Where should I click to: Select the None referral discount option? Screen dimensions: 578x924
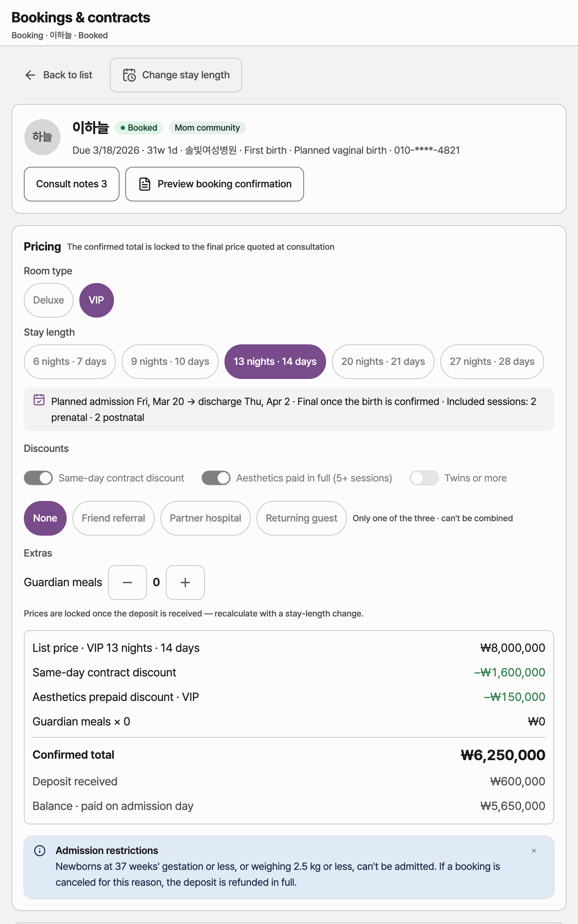click(45, 518)
